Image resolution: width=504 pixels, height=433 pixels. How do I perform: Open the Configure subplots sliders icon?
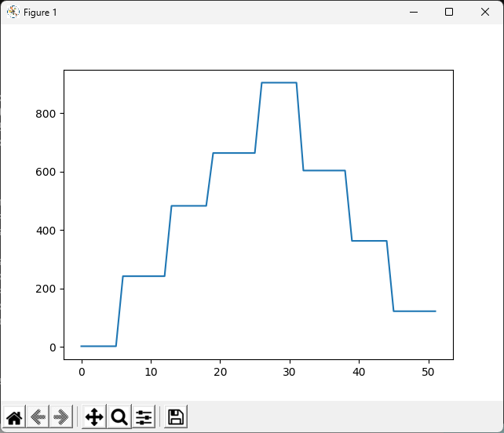click(143, 417)
